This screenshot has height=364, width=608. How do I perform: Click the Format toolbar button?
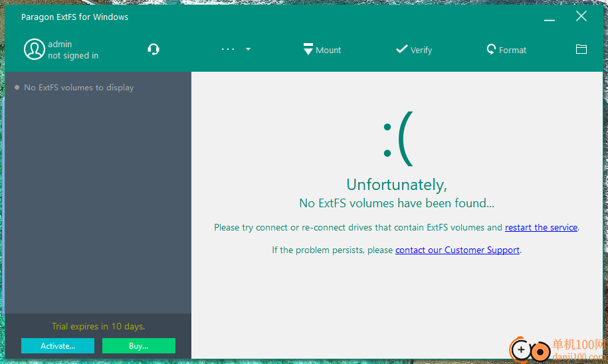(x=506, y=50)
